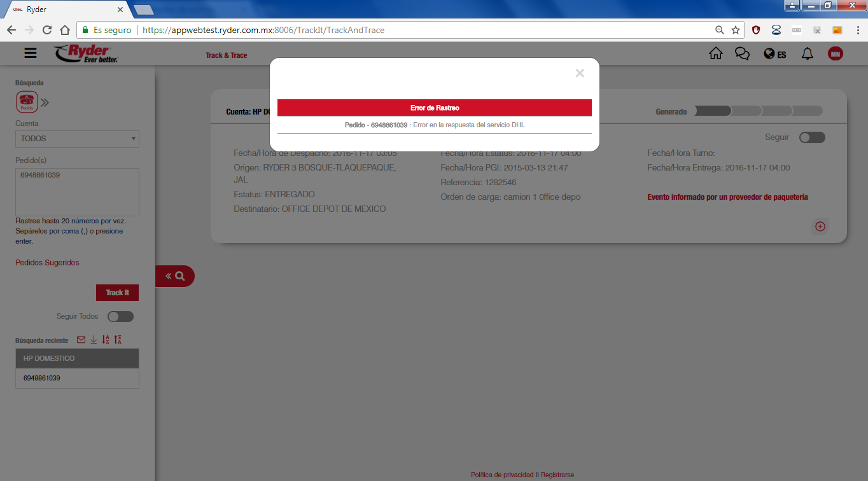
Task: Open the Cuenta TODOS dropdown
Action: [77, 138]
